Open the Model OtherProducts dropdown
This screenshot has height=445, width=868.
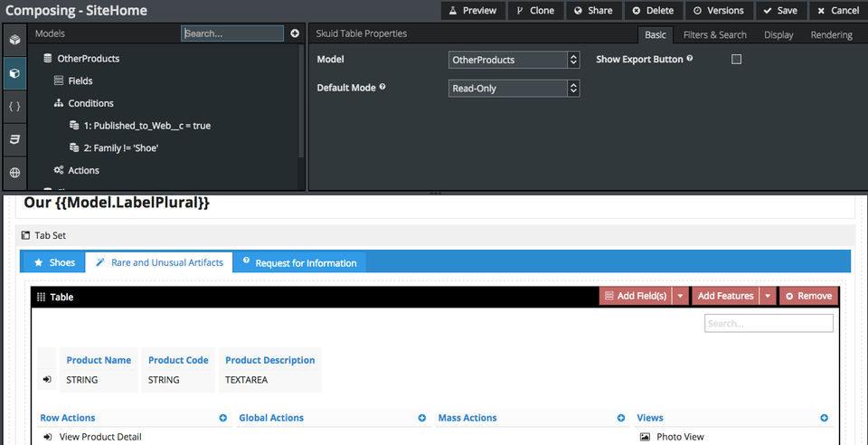coord(514,60)
